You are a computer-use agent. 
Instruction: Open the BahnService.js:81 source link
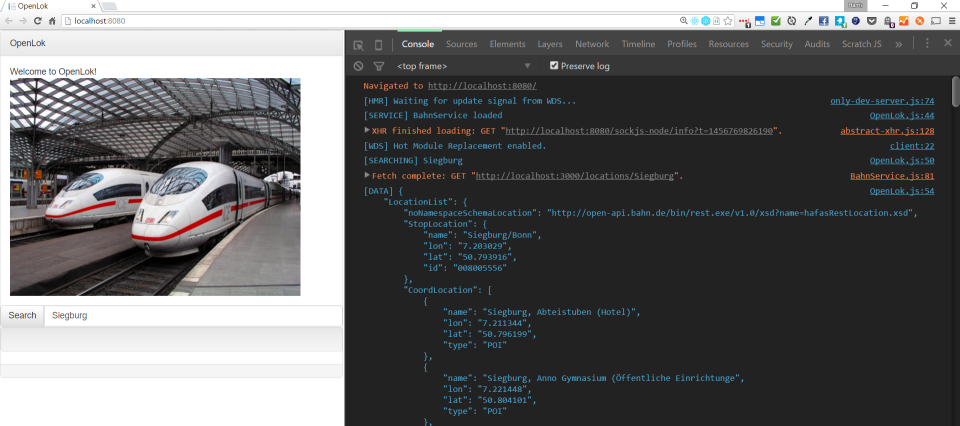pos(892,176)
